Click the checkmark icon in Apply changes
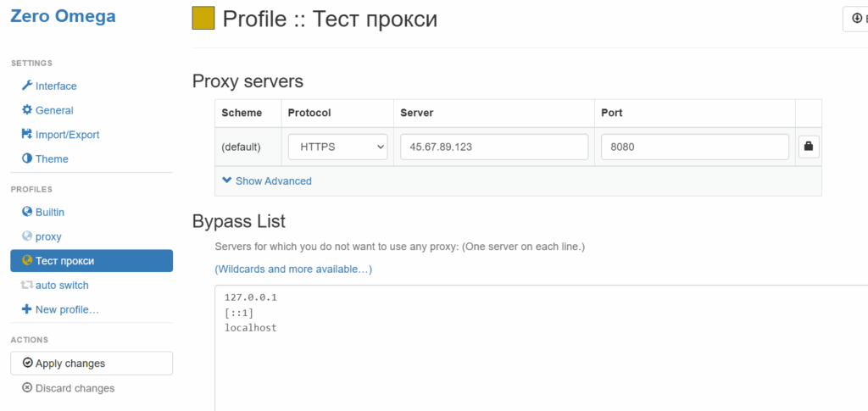The image size is (868, 411). (x=28, y=363)
